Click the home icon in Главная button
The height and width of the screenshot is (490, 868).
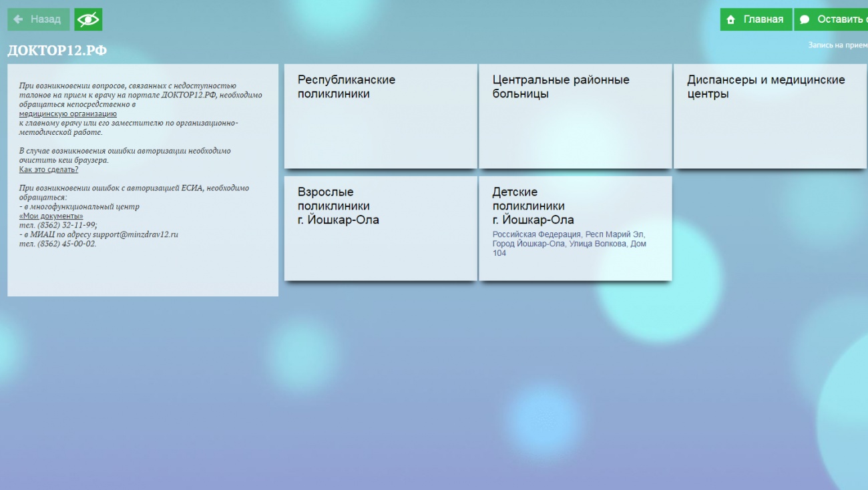pos(731,20)
